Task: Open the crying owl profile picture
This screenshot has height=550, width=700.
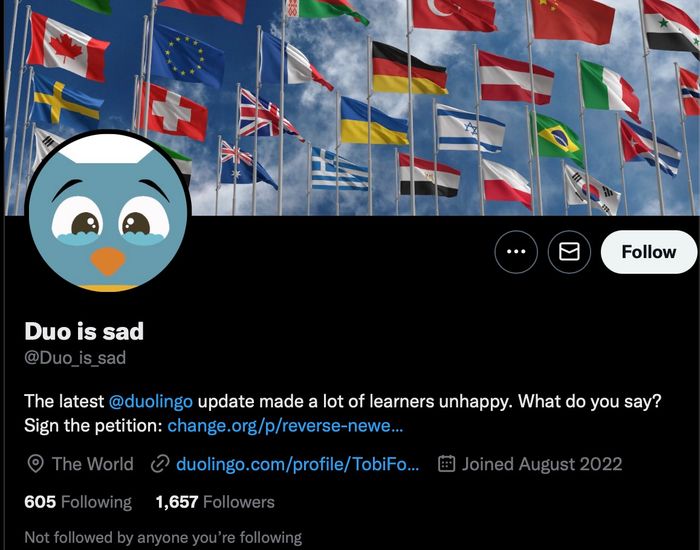Action: click(x=108, y=212)
